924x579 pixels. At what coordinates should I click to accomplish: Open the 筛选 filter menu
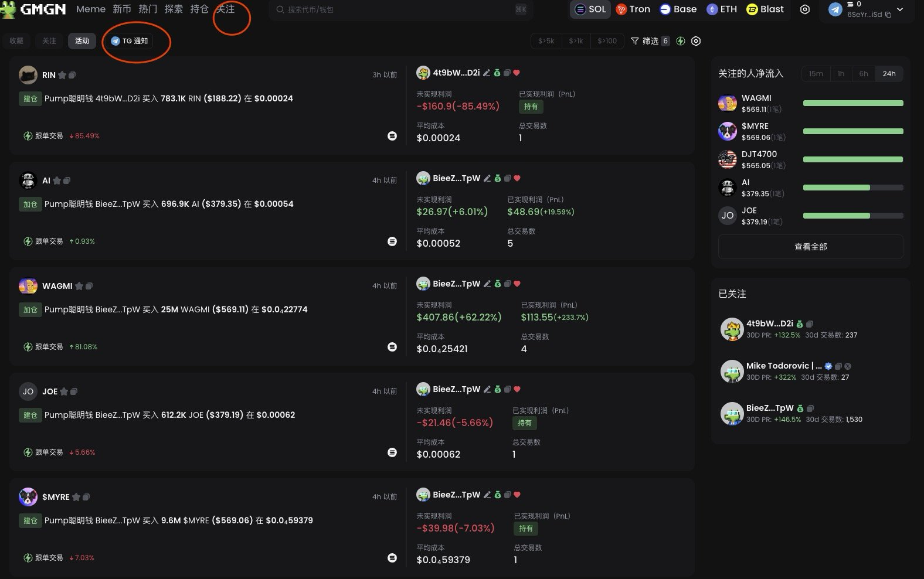click(x=650, y=41)
